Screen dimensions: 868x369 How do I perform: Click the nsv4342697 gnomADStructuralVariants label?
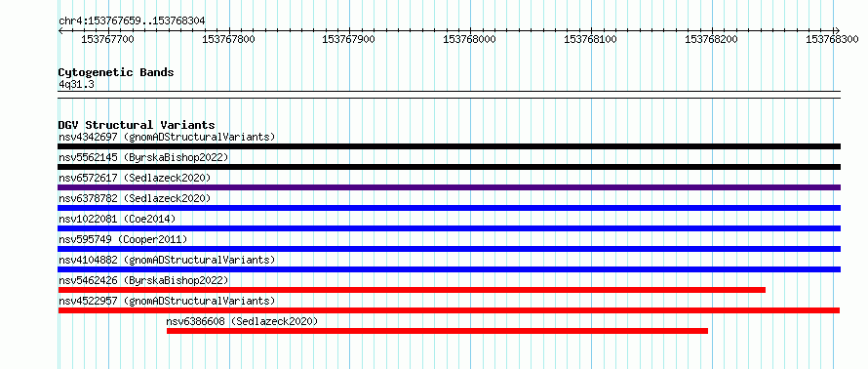(167, 137)
